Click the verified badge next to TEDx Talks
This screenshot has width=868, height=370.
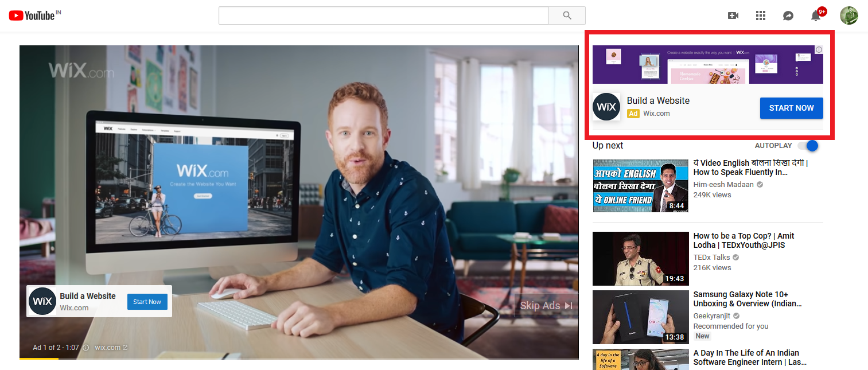click(735, 258)
